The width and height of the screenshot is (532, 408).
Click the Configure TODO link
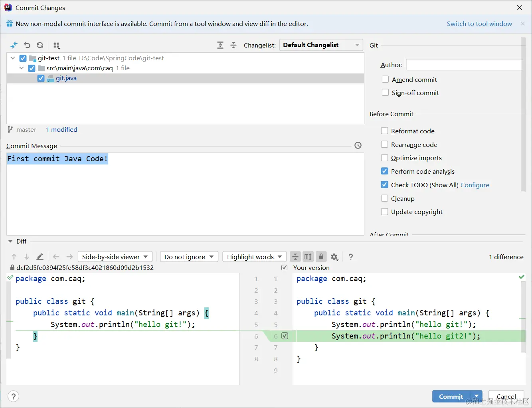point(475,185)
